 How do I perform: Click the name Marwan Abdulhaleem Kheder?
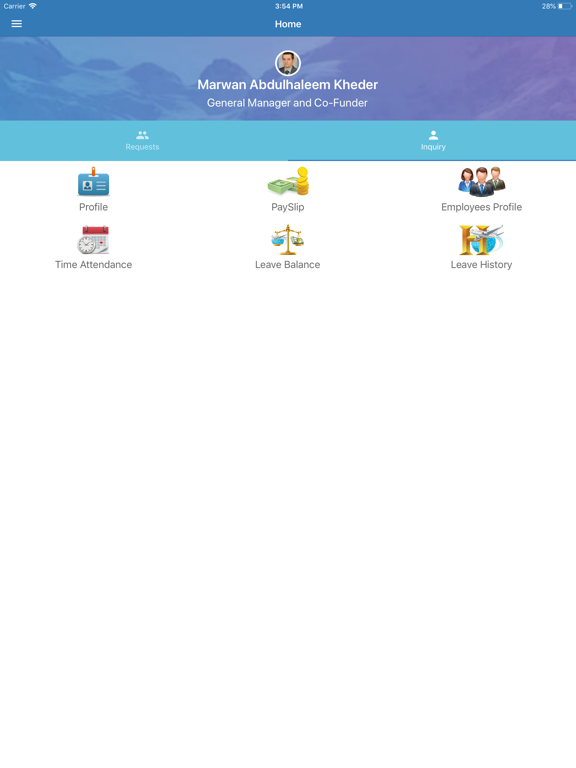[x=288, y=85]
